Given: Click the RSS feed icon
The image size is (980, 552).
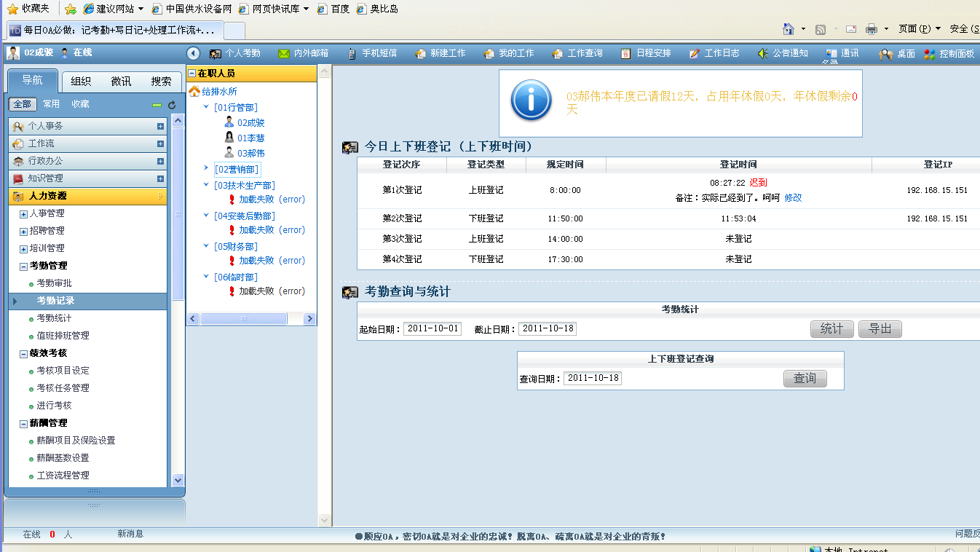Looking at the screenshot, I should pyautogui.click(x=821, y=29).
